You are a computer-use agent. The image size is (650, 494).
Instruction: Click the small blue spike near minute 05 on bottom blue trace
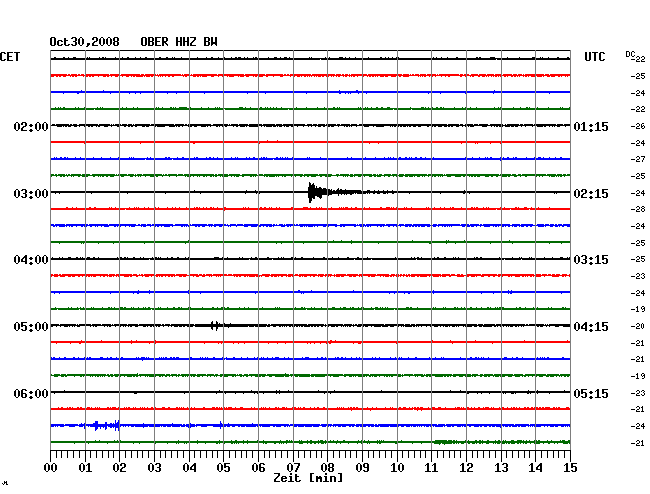point(221,425)
